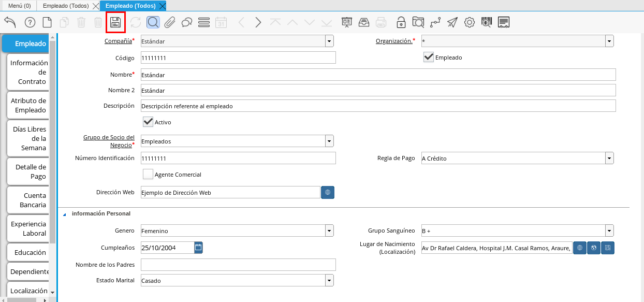Click the save floppy disk icon
The width and height of the screenshot is (644, 302).
115,22
